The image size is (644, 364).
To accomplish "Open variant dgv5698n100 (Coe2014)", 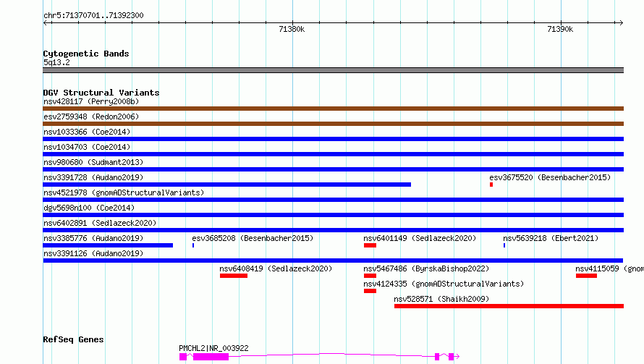I will pyautogui.click(x=89, y=208).
